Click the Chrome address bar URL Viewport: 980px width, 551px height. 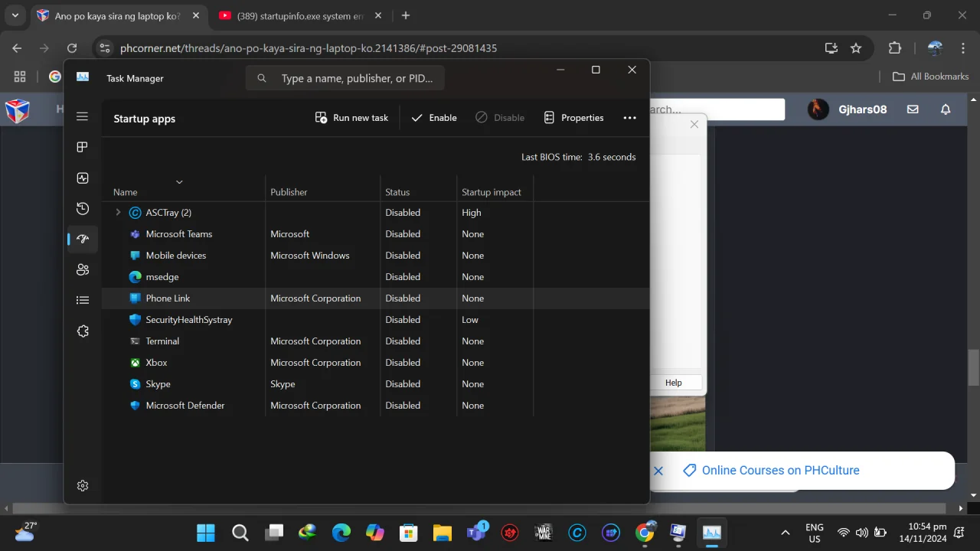pos(309,48)
